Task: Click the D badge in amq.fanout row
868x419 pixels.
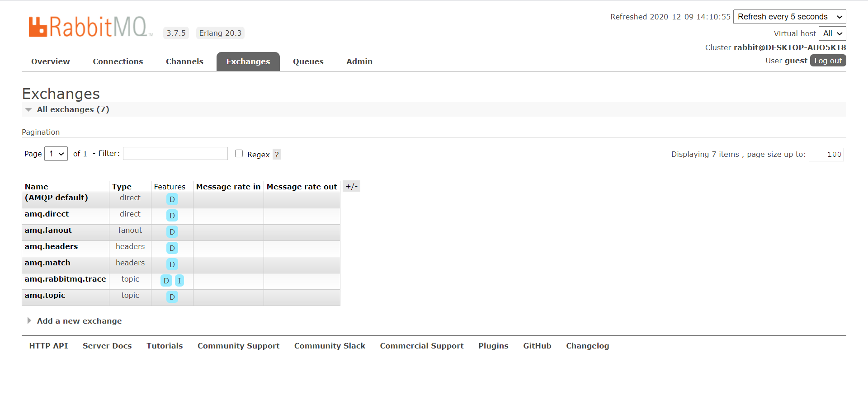Action: [x=172, y=232]
